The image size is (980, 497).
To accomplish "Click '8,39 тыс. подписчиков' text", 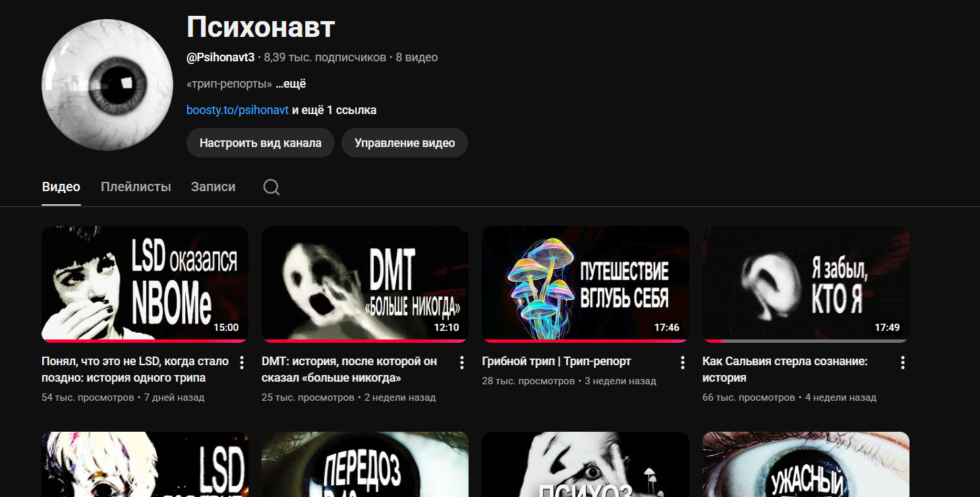I will 325,57.
